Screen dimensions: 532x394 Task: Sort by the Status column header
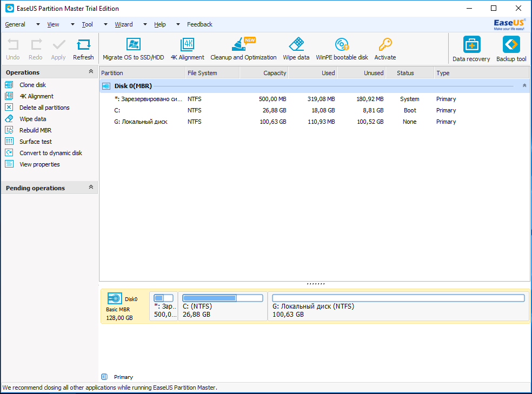click(410, 73)
